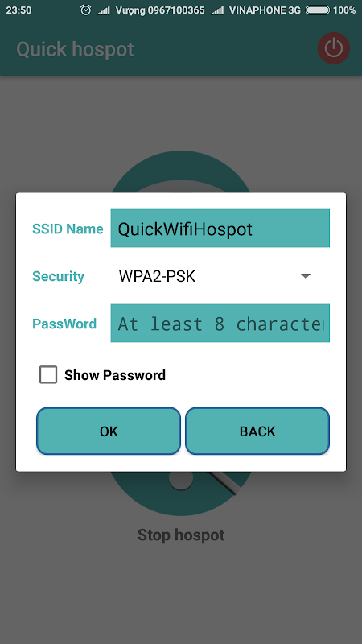The height and width of the screenshot is (644, 362).
Task: Focus the SSID Name text field
Action: pos(220,229)
